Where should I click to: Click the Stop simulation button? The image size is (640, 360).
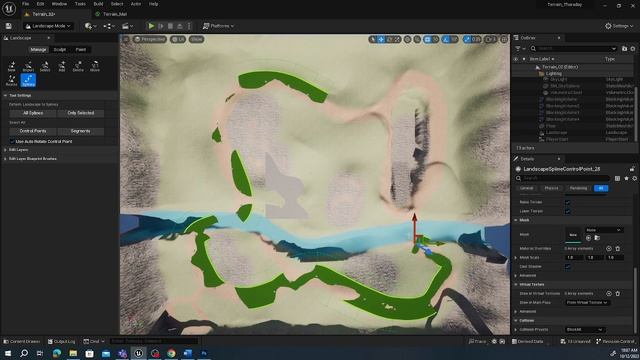[170, 26]
